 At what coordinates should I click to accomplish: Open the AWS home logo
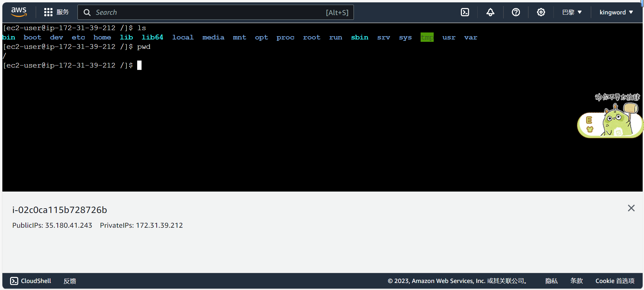pyautogui.click(x=19, y=12)
